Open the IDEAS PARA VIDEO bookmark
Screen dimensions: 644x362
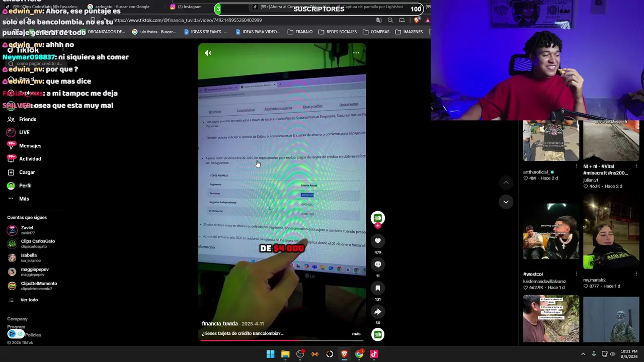[257, 32]
